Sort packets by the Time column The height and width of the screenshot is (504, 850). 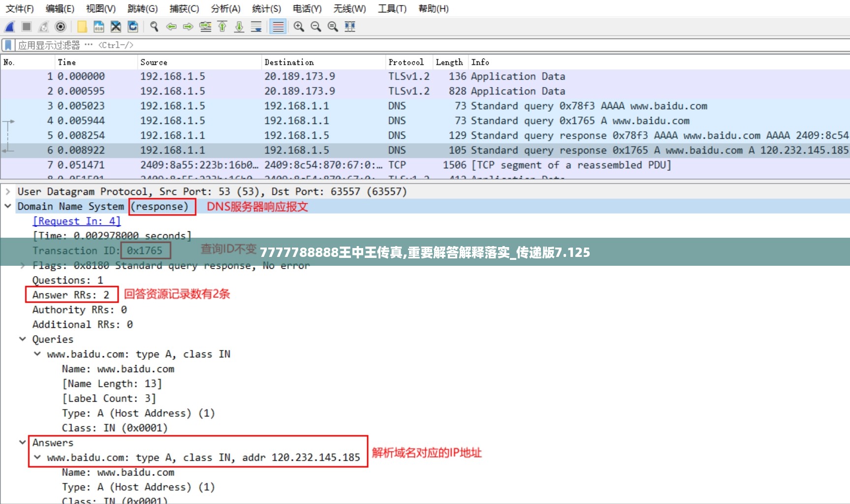pyautogui.click(x=96, y=62)
